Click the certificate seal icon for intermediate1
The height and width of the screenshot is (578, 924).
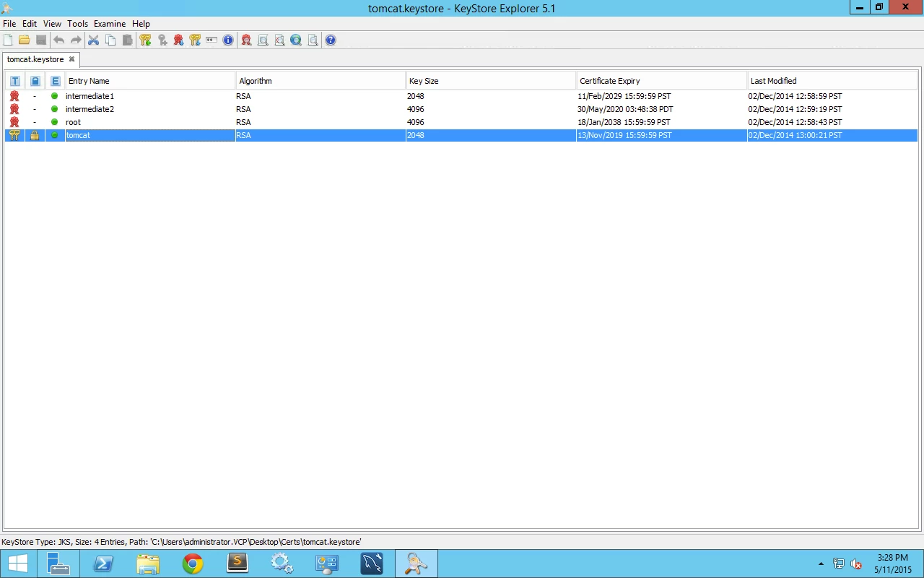pos(14,96)
